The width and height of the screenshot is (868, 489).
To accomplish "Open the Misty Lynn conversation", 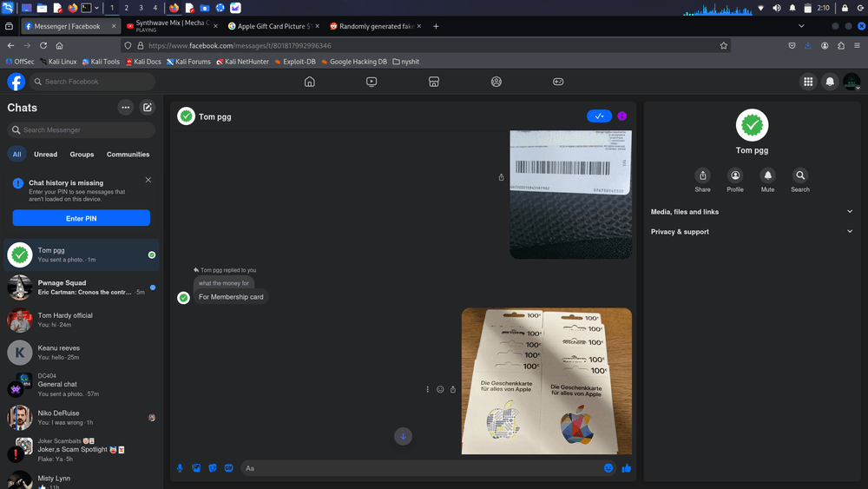I will tap(82, 480).
